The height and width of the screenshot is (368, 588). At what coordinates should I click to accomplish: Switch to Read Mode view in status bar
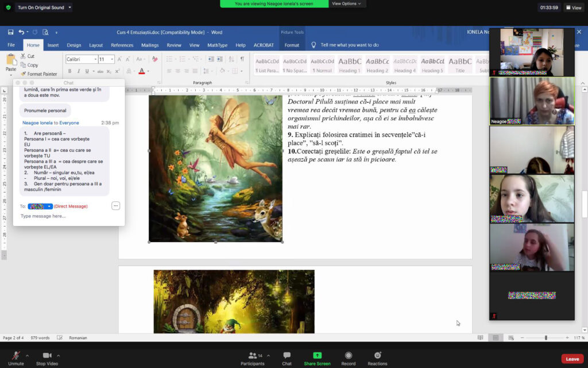[481, 338]
